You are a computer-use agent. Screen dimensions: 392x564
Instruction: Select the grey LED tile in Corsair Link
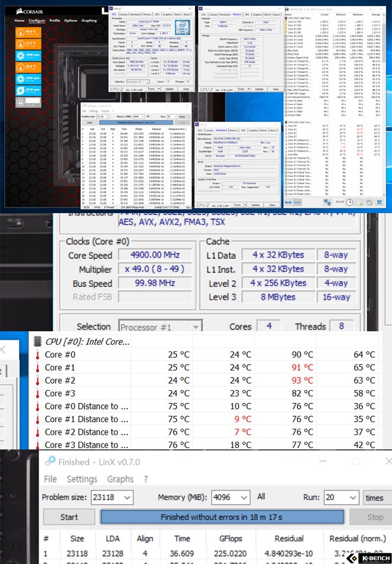pos(28,102)
